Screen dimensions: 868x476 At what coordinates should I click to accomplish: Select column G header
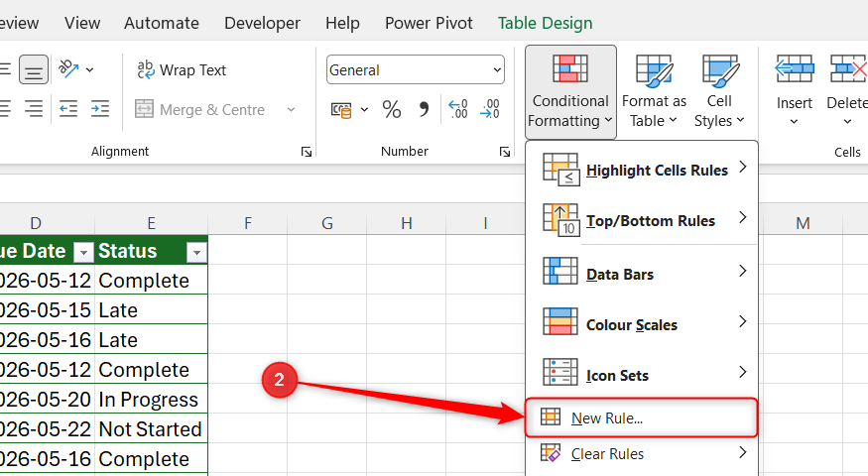click(326, 223)
